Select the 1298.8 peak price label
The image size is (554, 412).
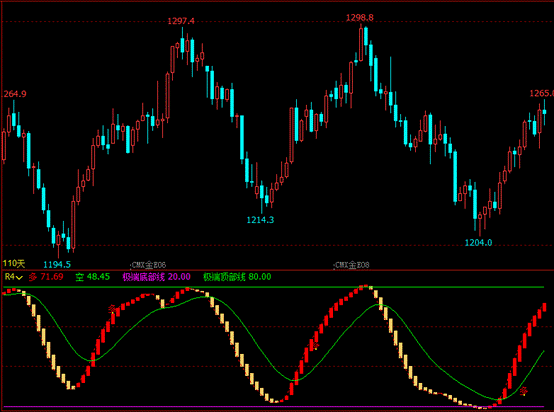[x=360, y=18]
